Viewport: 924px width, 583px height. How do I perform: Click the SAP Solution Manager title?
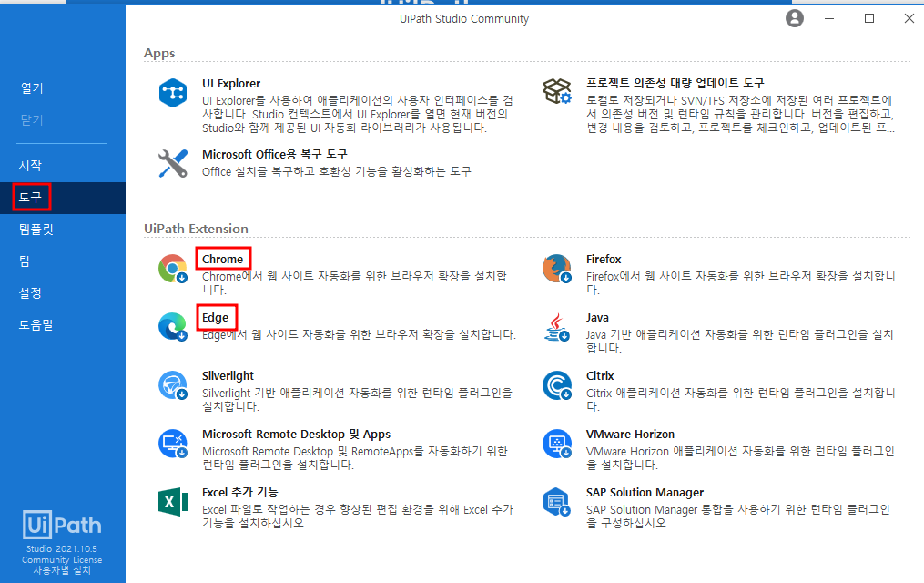(645, 492)
